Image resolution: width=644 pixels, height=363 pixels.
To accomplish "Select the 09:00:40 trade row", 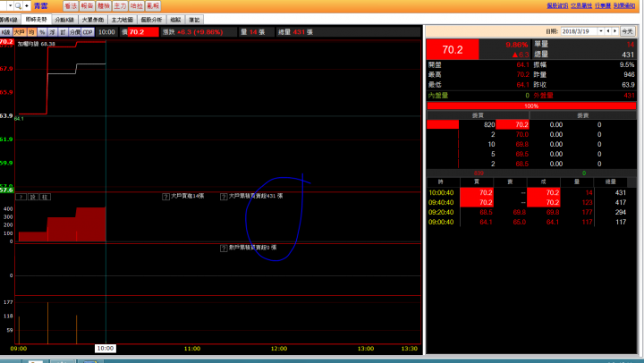I will [531, 222].
